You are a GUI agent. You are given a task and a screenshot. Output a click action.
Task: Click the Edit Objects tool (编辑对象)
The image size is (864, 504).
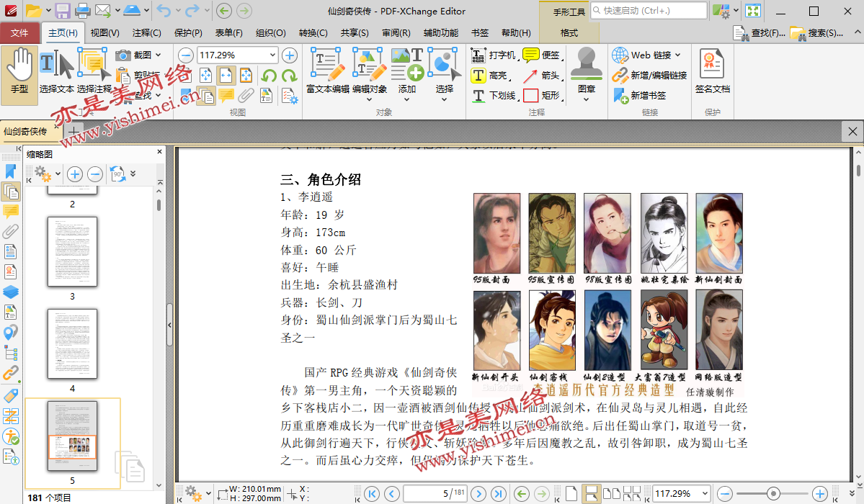pos(370,76)
